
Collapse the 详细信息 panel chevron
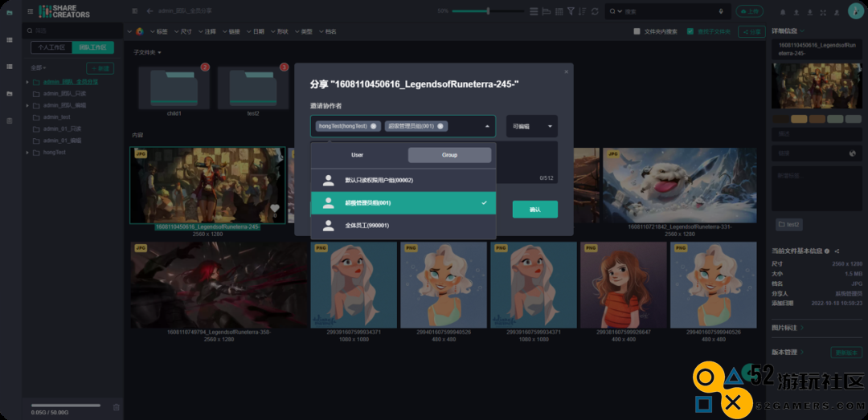coord(802,31)
